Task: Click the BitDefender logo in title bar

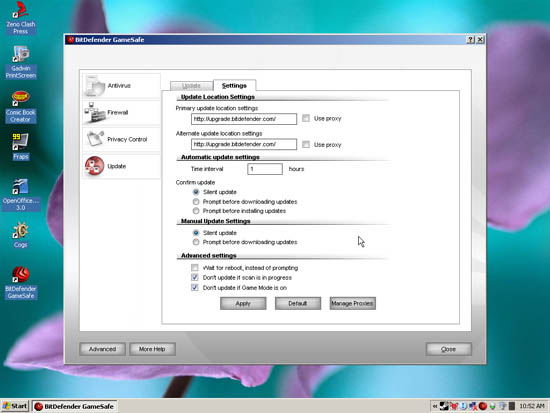Action: click(x=71, y=40)
